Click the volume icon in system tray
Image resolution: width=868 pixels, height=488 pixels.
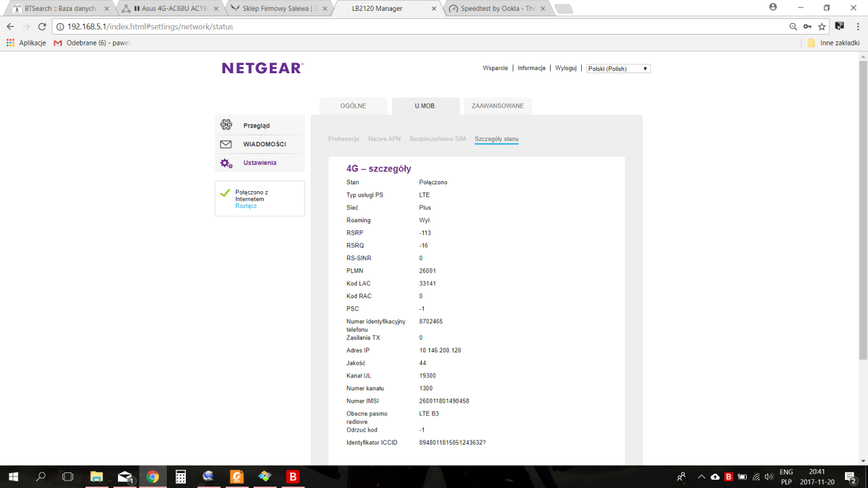pyautogui.click(x=768, y=476)
